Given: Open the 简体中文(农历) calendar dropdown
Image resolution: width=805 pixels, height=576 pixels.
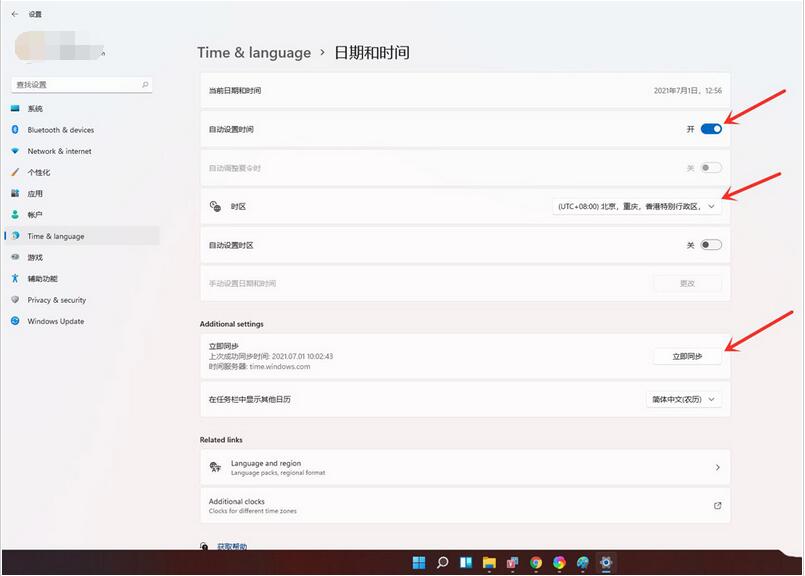Looking at the screenshot, I should [x=683, y=399].
